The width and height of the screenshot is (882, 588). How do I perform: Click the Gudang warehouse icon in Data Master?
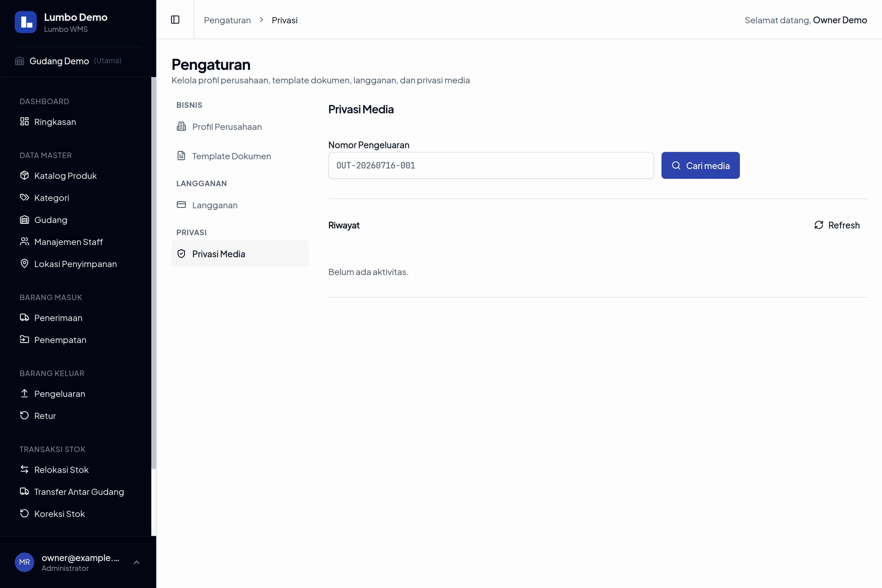(x=24, y=220)
